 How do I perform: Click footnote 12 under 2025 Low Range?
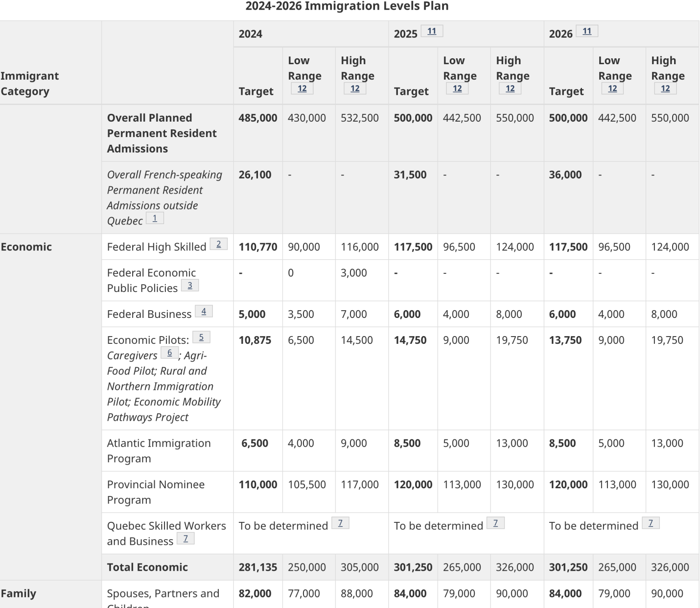[457, 88]
